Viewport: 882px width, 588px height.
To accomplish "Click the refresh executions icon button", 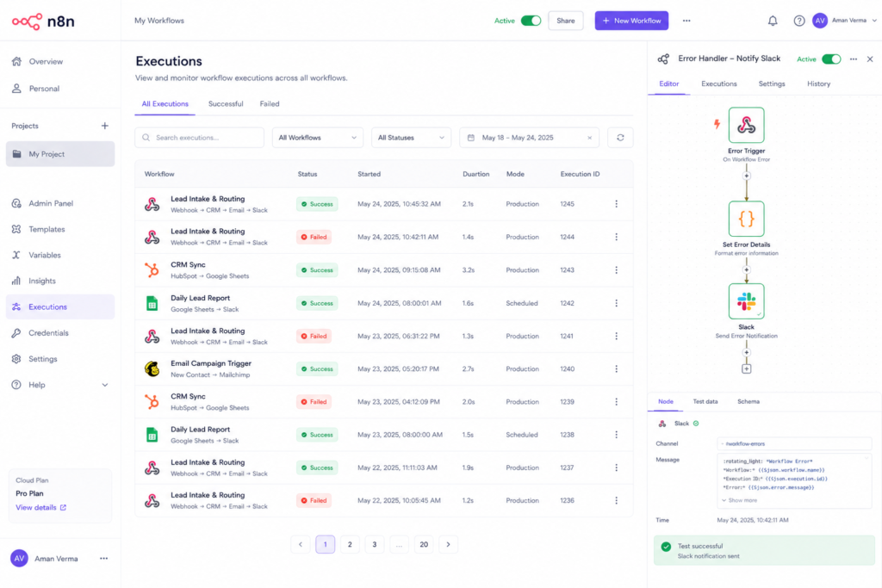I will click(x=620, y=138).
